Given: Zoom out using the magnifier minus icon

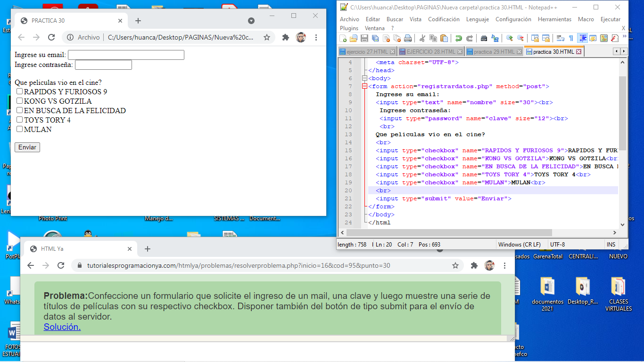Looking at the screenshot, I should coord(520,38).
